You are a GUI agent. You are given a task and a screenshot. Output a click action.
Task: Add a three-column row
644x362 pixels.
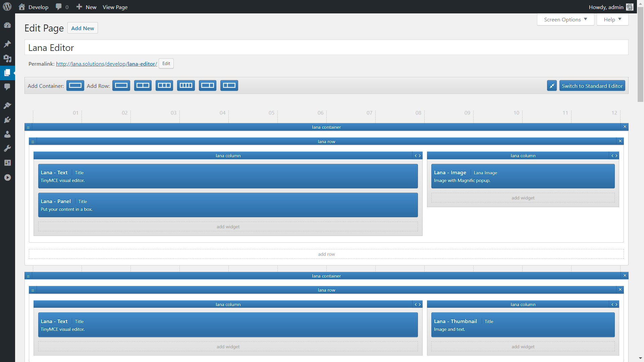click(164, 85)
